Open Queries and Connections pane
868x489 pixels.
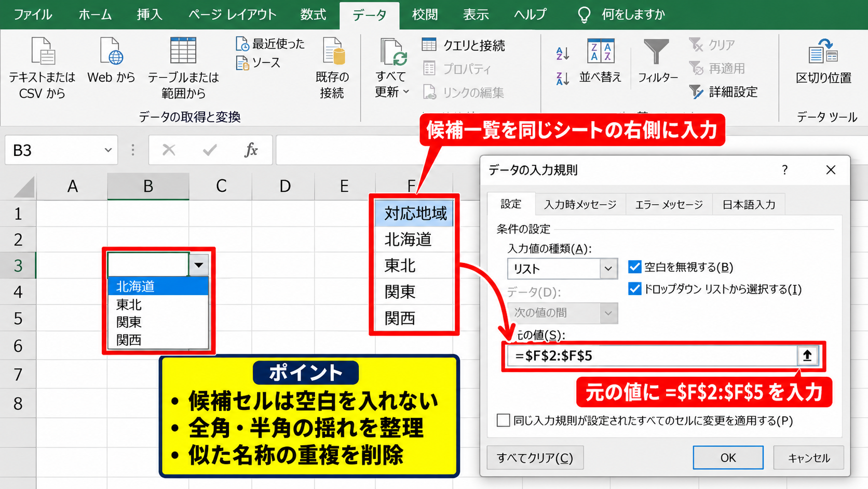[463, 45]
